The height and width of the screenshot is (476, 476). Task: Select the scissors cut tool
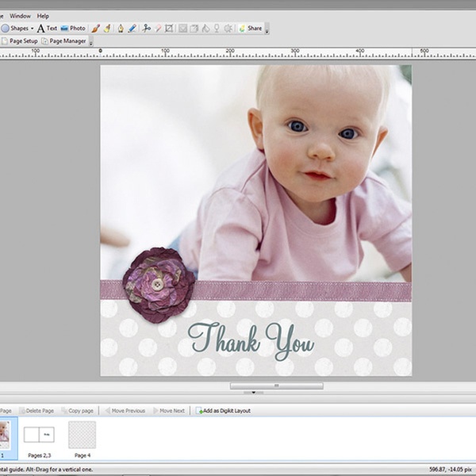click(x=146, y=28)
